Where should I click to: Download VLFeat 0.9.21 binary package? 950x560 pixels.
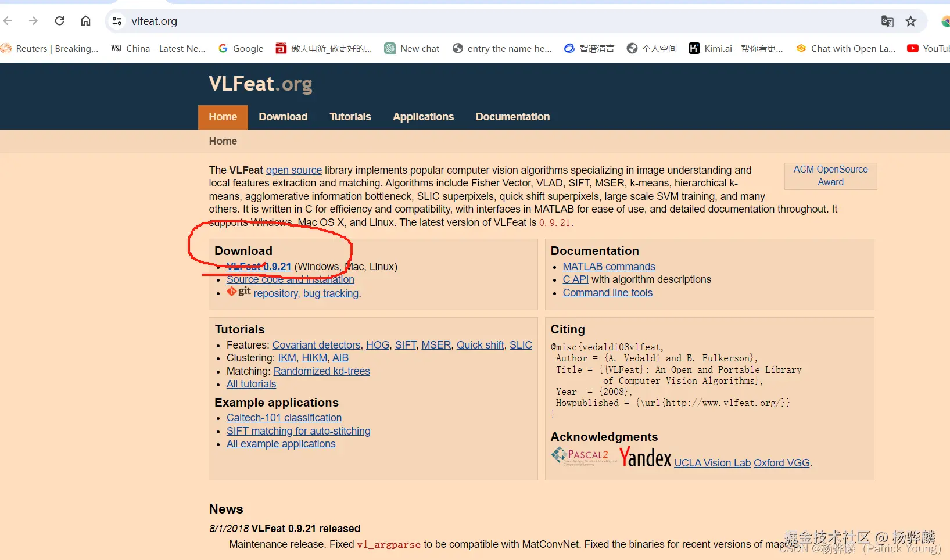point(259,267)
